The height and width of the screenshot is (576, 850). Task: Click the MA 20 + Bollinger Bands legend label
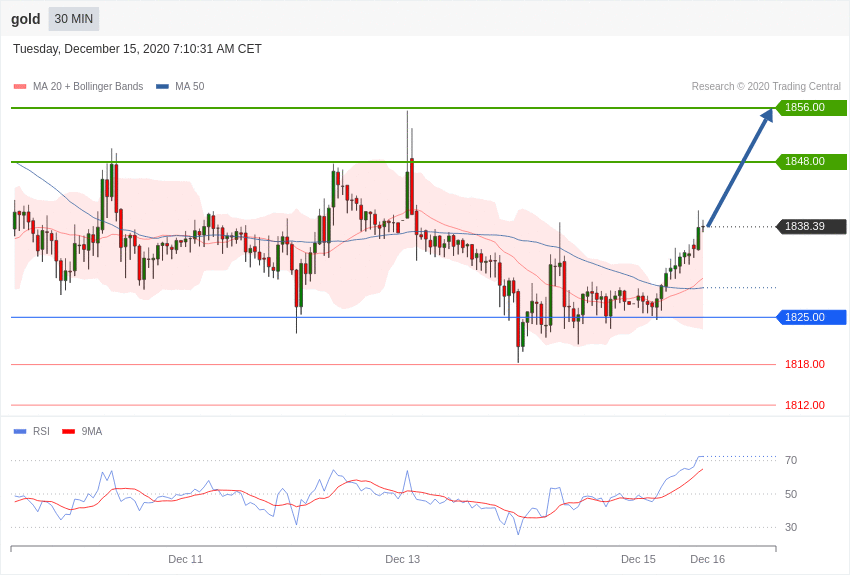tap(88, 86)
